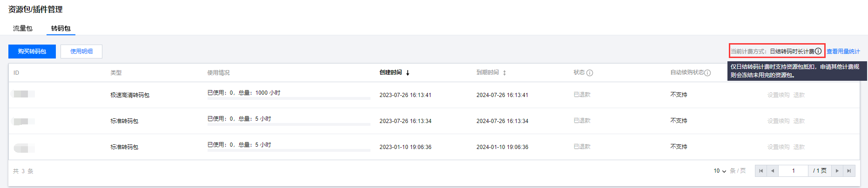
Task: Switch to the 流量包 tab
Action: [x=23, y=28]
